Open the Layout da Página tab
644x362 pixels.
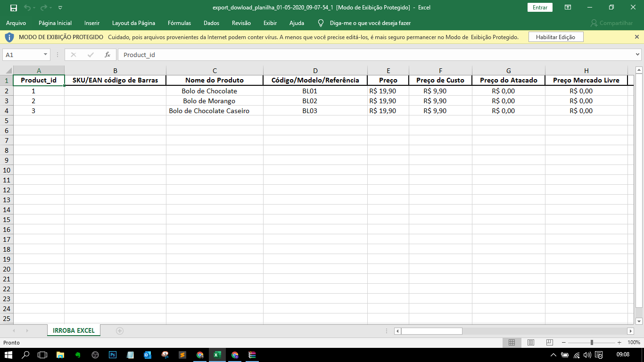click(x=133, y=23)
